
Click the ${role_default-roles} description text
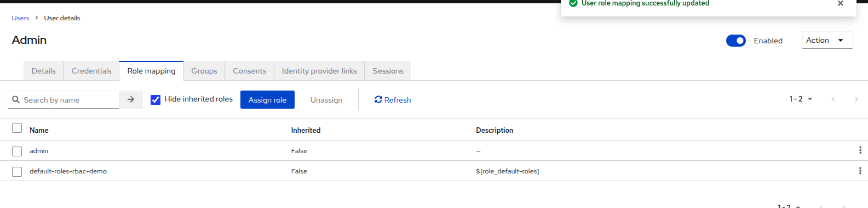point(508,171)
